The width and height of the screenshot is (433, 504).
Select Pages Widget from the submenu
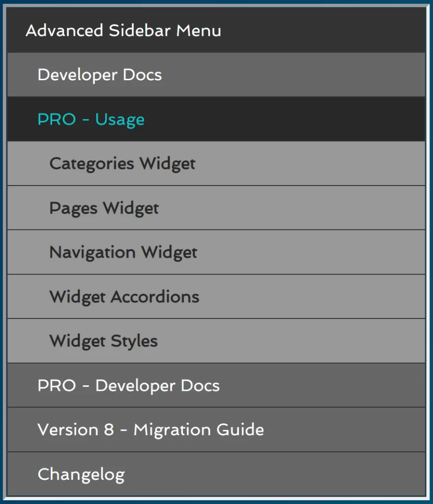click(x=104, y=208)
